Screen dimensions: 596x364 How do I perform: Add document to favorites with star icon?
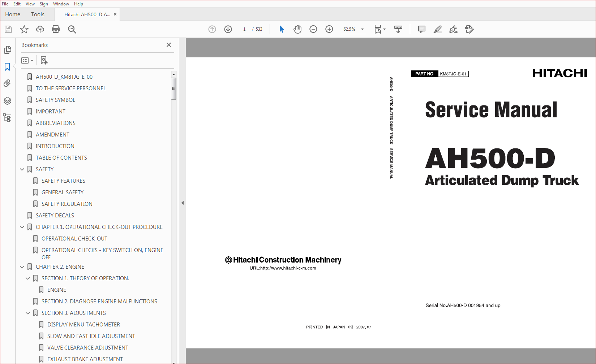24,29
